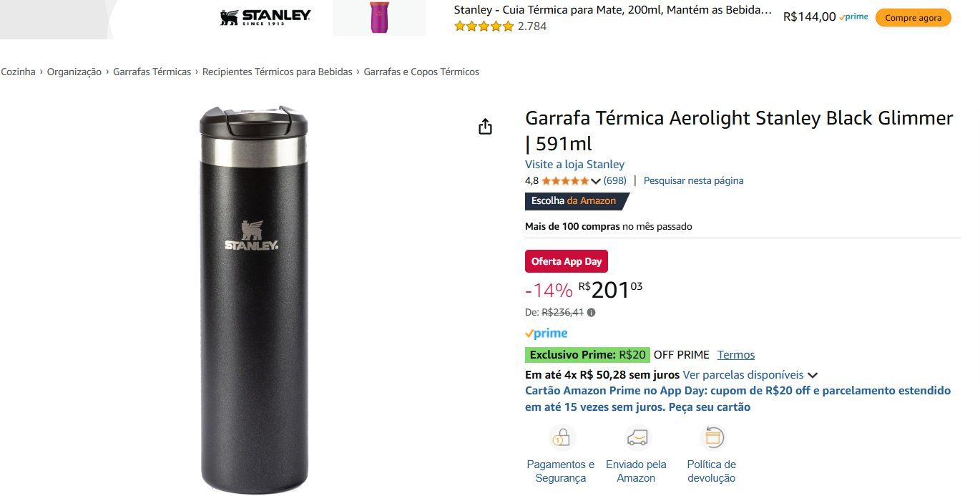
Task: Click the info icon next to R$236,41
Action: [591, 312]
